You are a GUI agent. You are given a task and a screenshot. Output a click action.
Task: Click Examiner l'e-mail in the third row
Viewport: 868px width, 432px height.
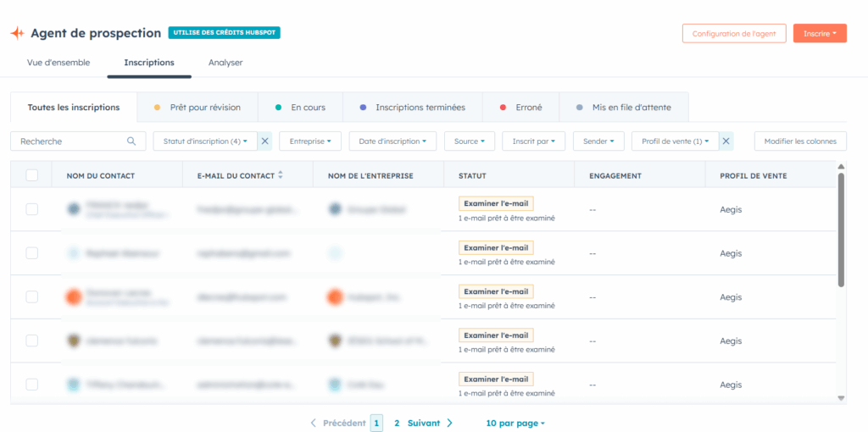(496, 291)
